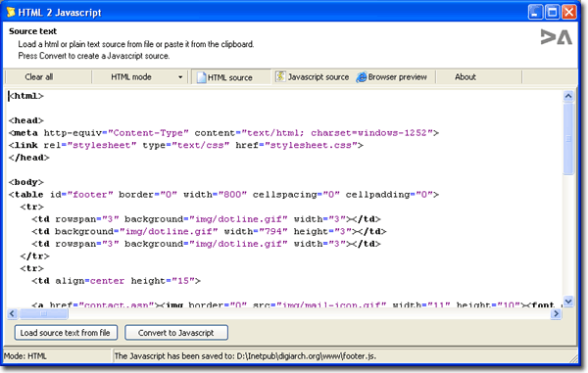Image resolution: width=588 pixels, height=373 pixels.
Task: Switch to the Javascript source tab
Action: point(313,76)
